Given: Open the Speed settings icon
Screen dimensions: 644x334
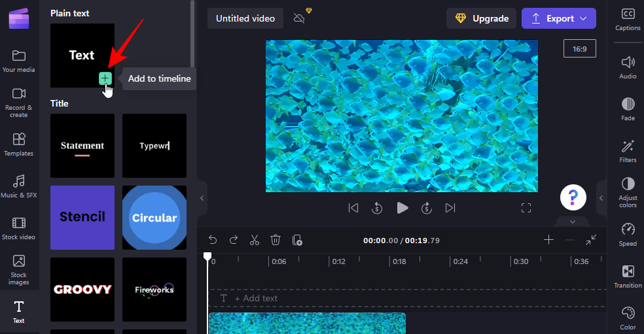Looking at the screenshot, I should click(x=628, y=234).
